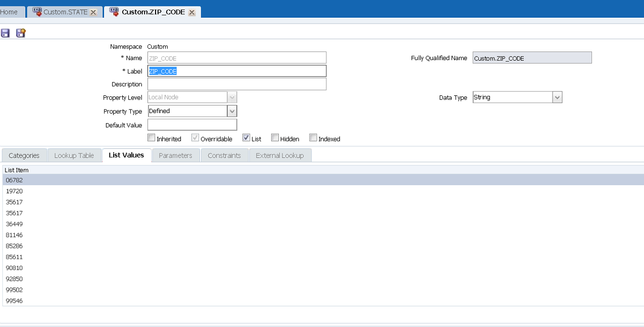This screenshot has width=644, height=327.
Task: Tick the Indexed checkbox
Action: pyautogui.click(x=313, y=138)
